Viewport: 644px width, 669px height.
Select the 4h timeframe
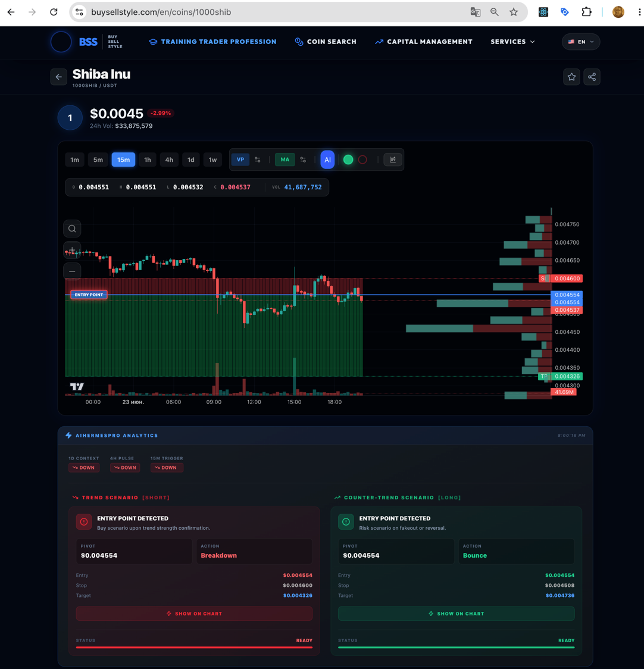(x=169, y=160)
